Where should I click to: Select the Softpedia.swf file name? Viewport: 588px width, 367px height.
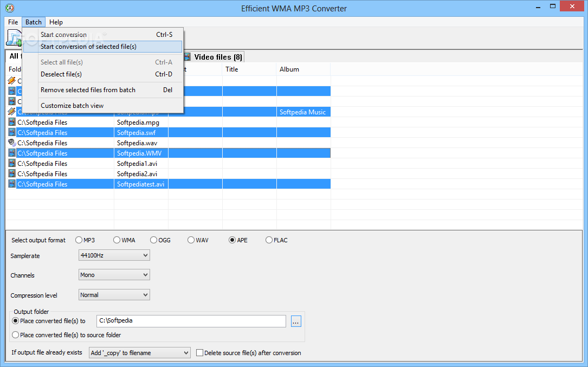point(136,133)
